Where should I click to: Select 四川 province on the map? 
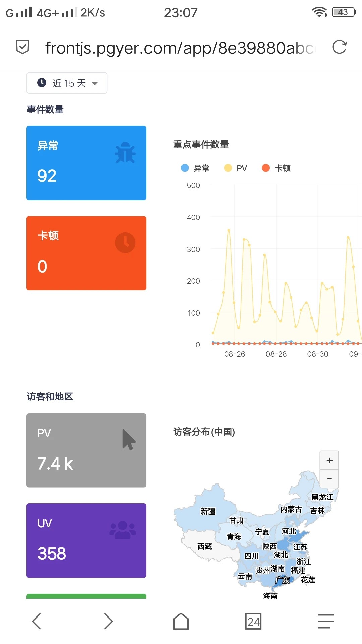[251, 556]
